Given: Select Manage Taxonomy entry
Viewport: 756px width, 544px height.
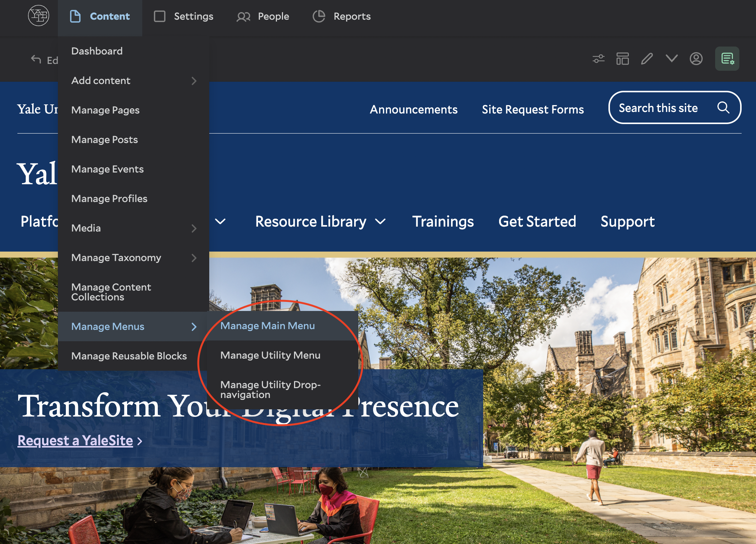Looking at the screenshot, I should [x=134, y=258].
